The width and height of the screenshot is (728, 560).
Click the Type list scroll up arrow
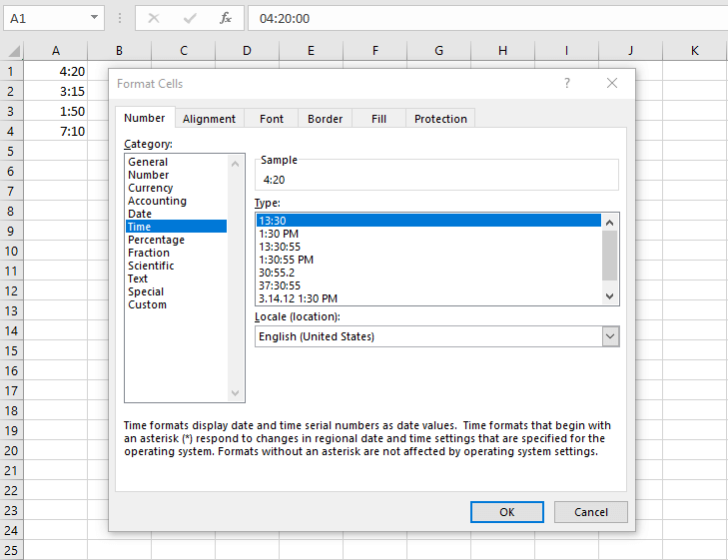click(609, 223)
